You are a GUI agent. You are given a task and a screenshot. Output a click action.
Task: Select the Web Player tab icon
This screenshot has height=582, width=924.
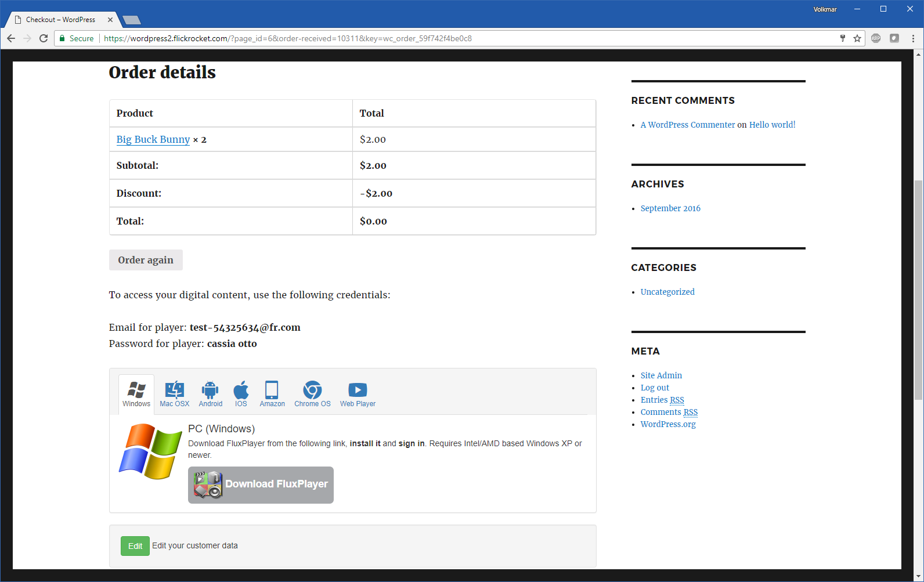(x=358, y=393)
